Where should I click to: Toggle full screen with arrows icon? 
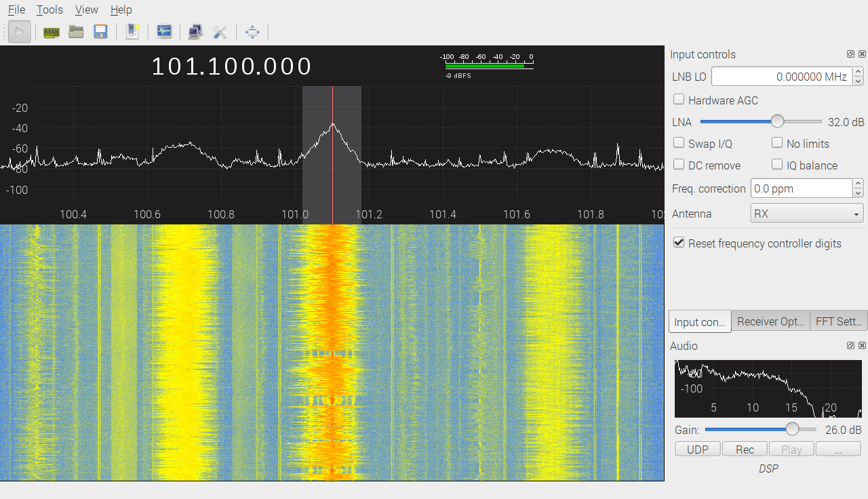click(252, 32)
